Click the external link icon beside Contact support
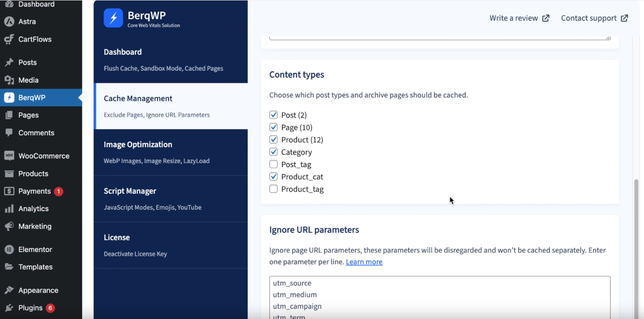 [625, 18]
